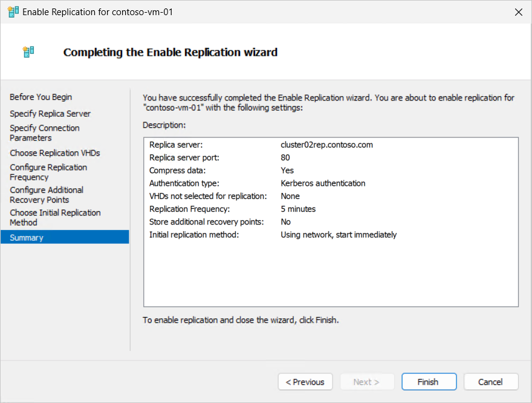Close the Enable Replication dialog window
This screenshot has height=403, width=532.
coord(519,12)
